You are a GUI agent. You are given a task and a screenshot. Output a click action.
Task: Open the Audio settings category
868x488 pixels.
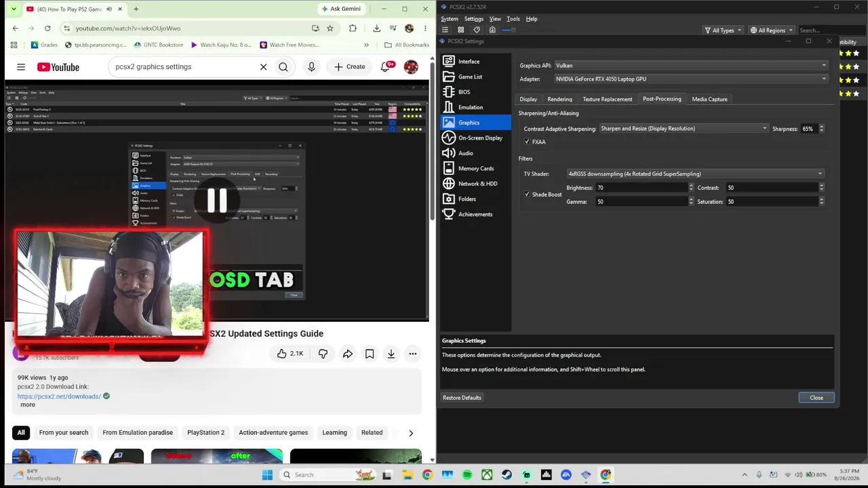[475, 153]
